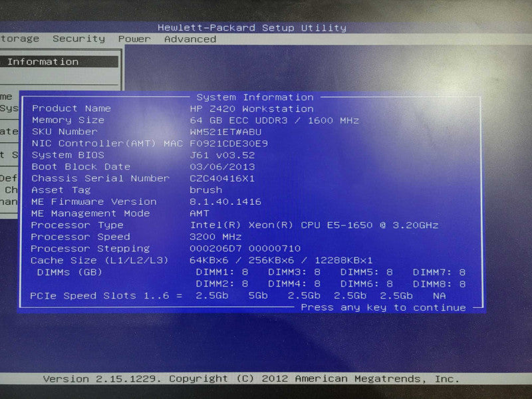Open the Advanced menu
The image size is (532, 399).
point(190,39)
